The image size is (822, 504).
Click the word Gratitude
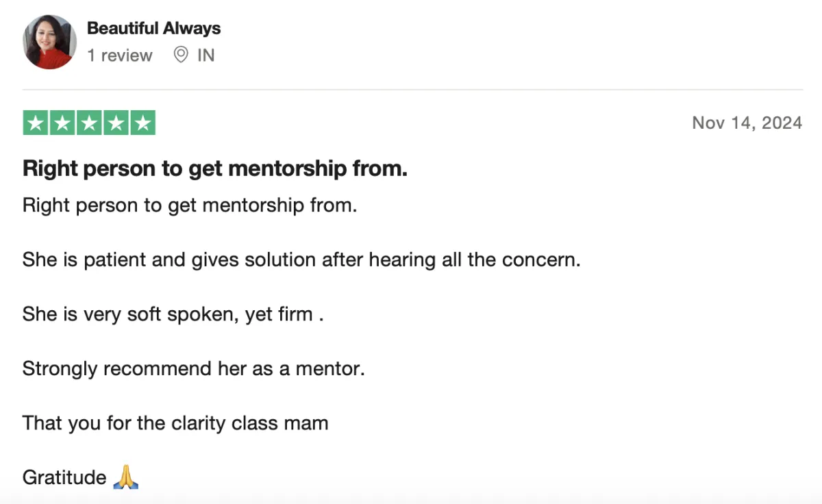coord(64,477)
